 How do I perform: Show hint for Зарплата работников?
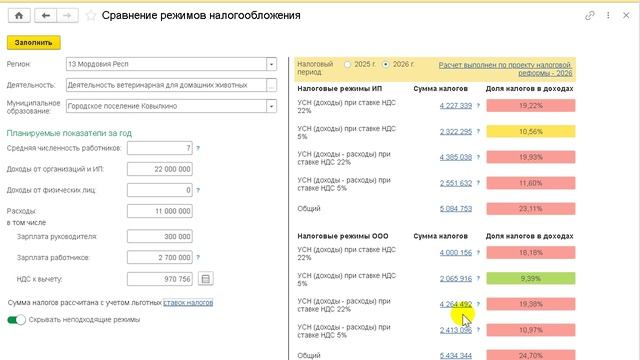click(x=198, y=258)
